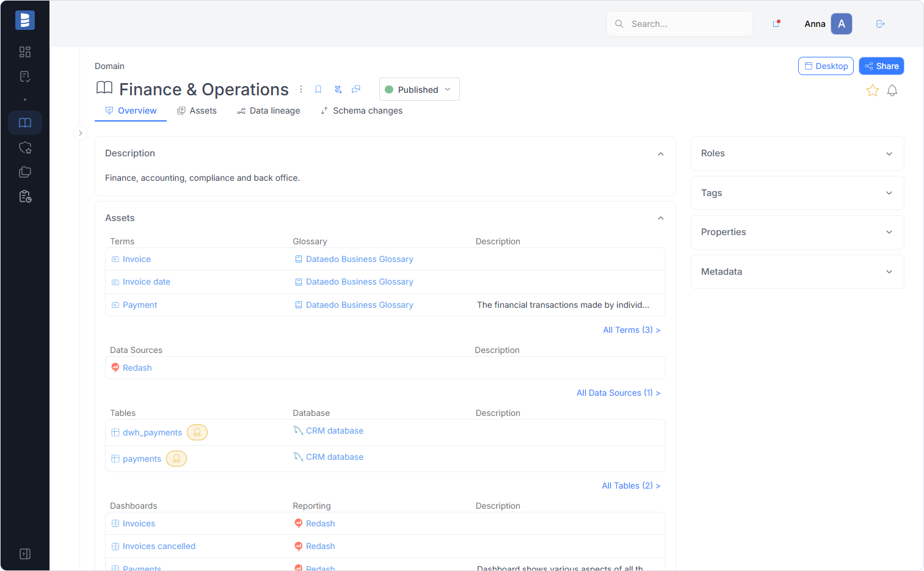Open the Business Glossary book icon in sidebar

(25, 123)
